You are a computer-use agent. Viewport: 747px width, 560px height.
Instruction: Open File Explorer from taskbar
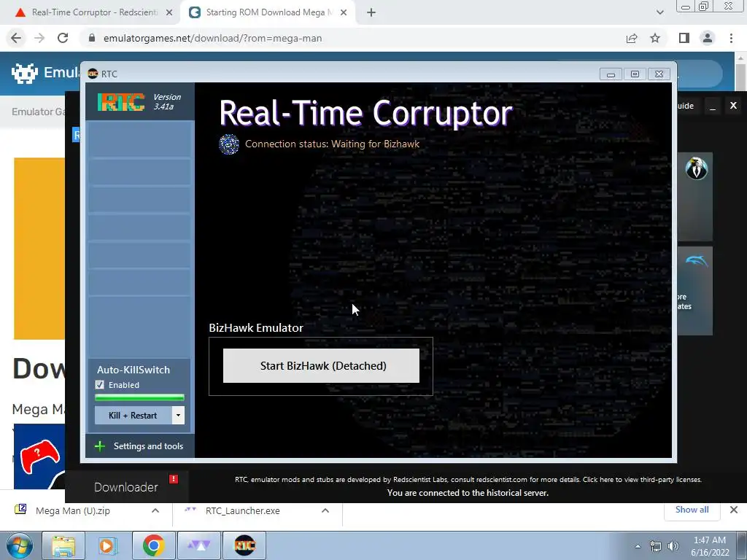tap(63, 545)
